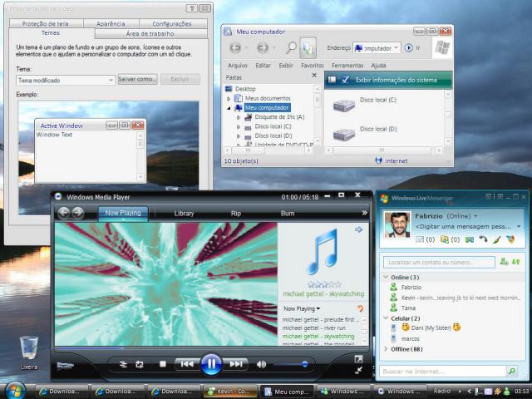This screenshot has width=532, height=399.
Task: Click the Ir go button
Action: coord(412,48)
